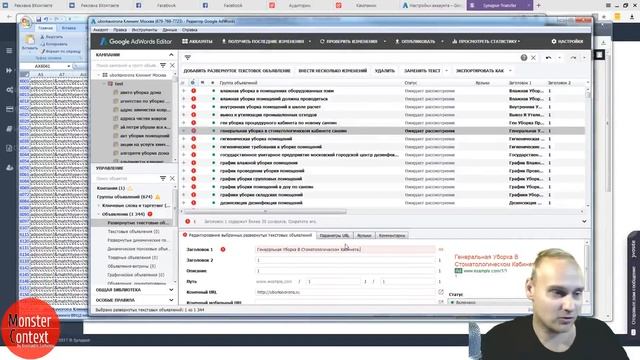Click Получить последние изменения button

(x=263, y=41)
